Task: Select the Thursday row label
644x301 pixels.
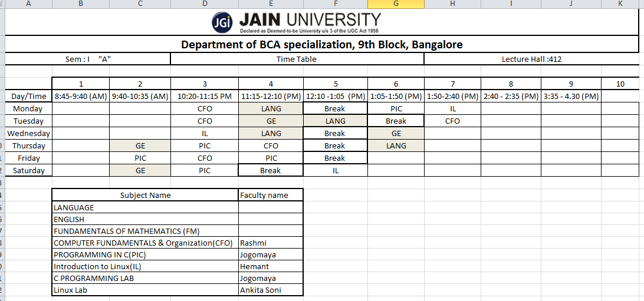Action: pyautogui.click(x=28, y=145)
